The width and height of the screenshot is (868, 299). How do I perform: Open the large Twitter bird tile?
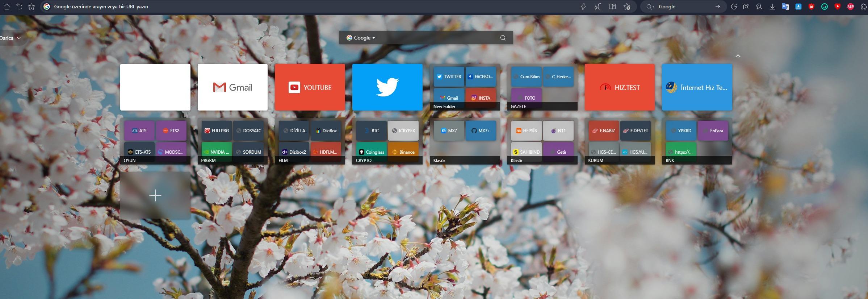(387, 87)
